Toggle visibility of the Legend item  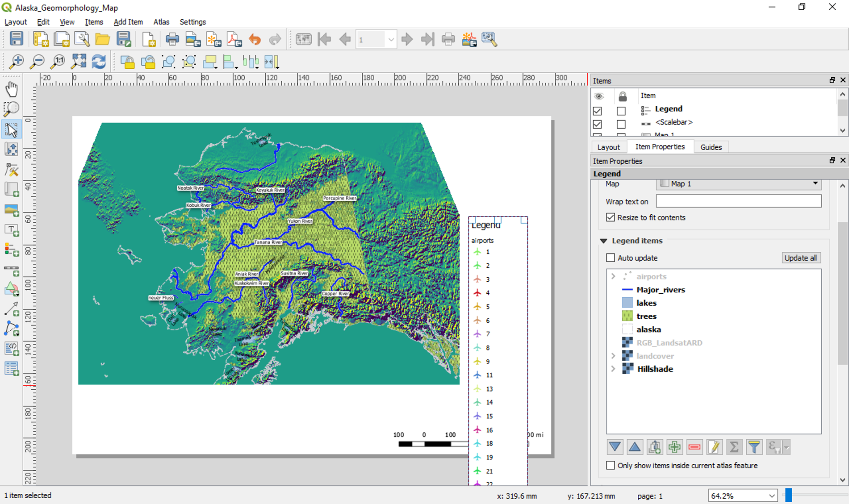coord(598,111)
